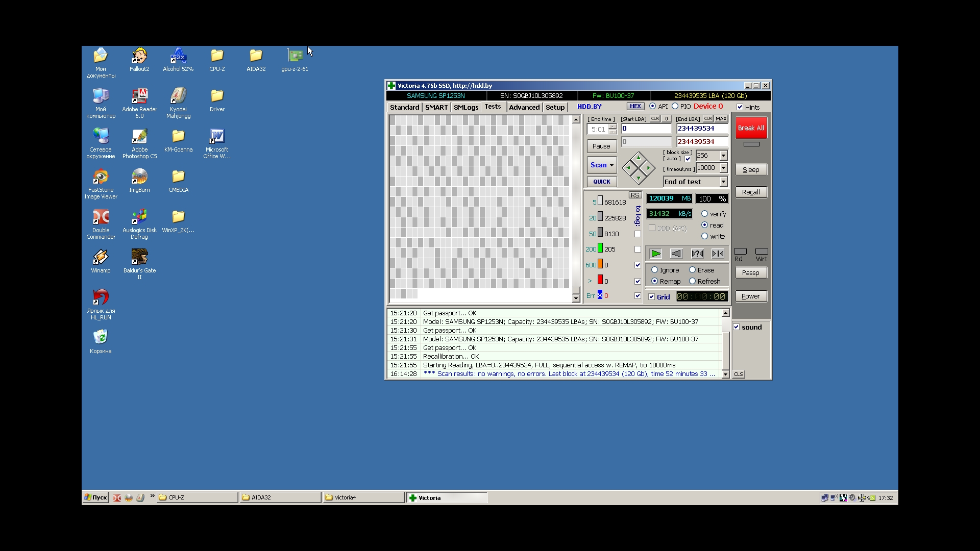Image resolution: width=980 pixels, height=551 pixels.
Task: Click the random seek '?' test icon
Action: 697,254
